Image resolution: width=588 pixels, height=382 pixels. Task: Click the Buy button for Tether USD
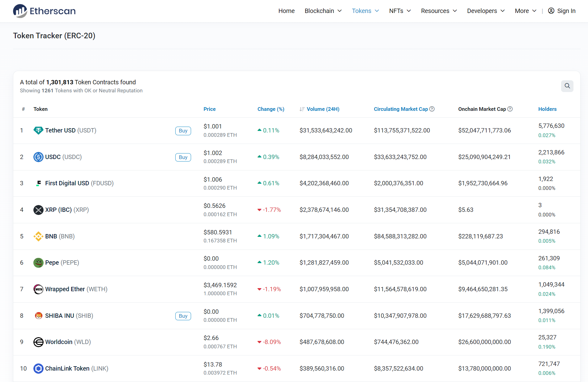(183, 131)
